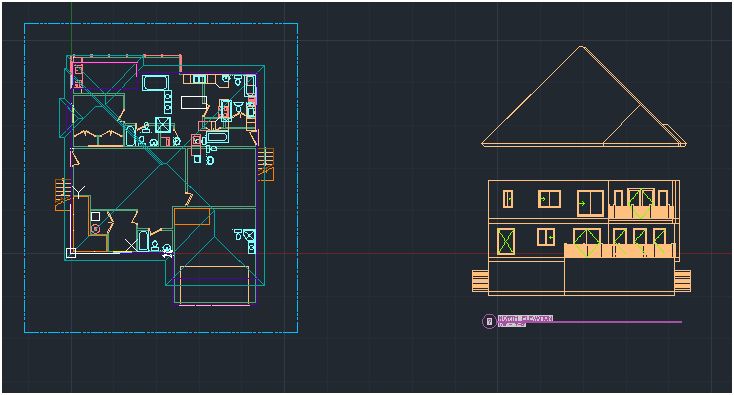Select the bathtub symbol at plan top

click(155, 83)
